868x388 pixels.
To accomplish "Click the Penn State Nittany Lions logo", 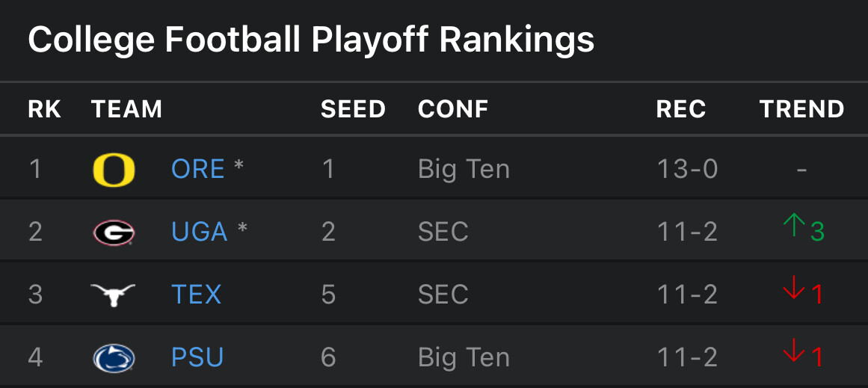I will (x=114, y=358).
